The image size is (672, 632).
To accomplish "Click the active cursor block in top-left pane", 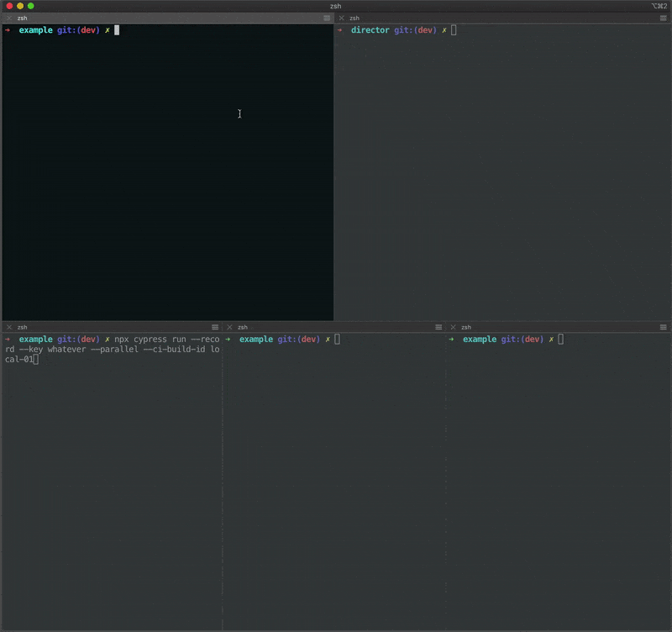I will pos(117,30).
